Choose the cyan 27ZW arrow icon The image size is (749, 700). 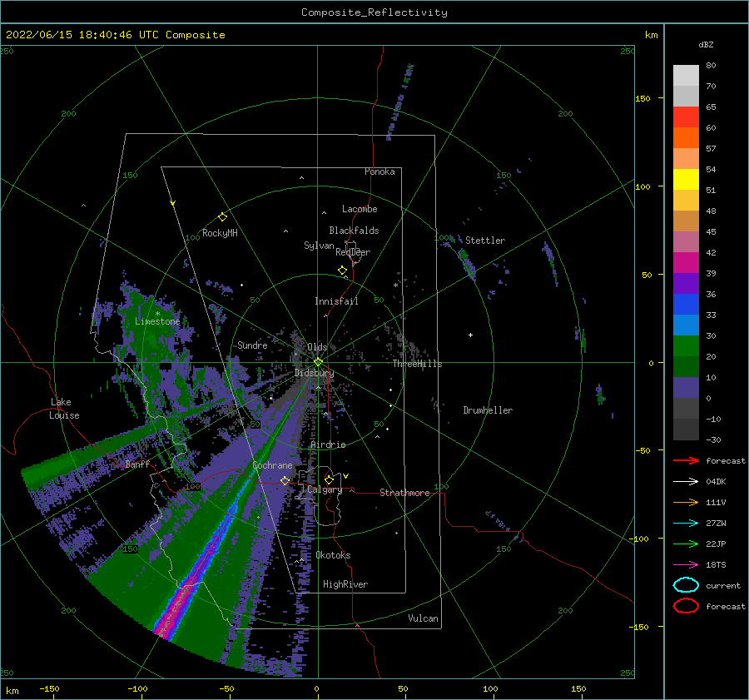pyautogui.click(x=686, y=523)
